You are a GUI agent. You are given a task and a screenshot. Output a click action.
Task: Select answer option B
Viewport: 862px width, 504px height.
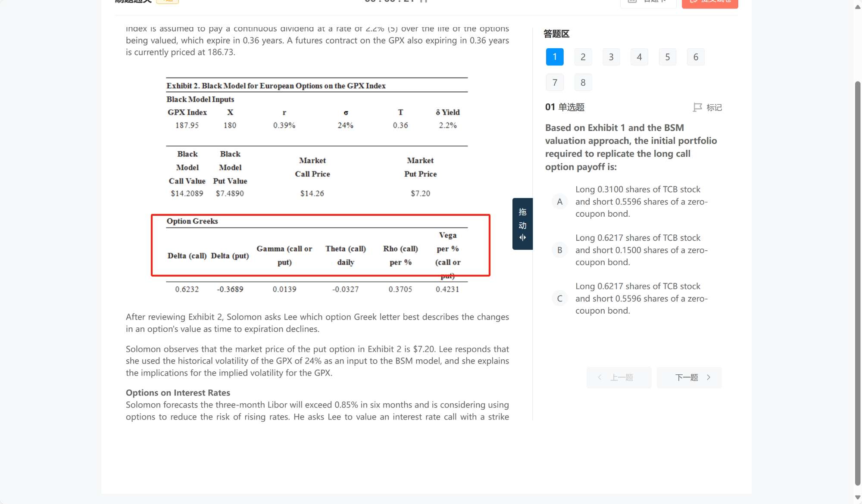[559, 250]
